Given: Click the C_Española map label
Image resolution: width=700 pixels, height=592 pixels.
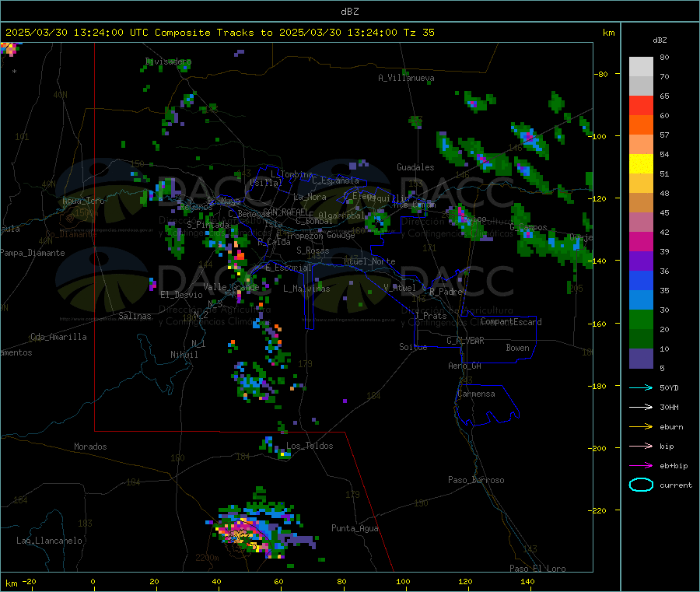Looking at the screenshot, I should 335,180.
